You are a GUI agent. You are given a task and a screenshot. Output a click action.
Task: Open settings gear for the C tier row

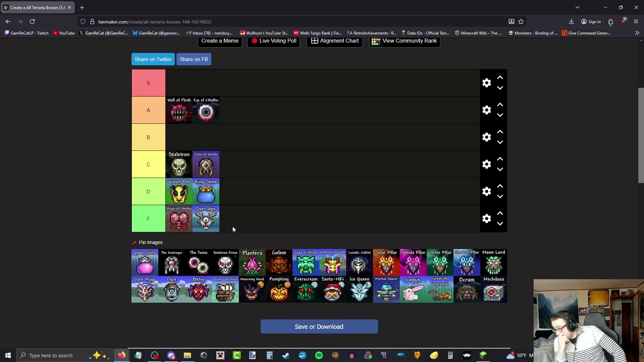[x=487, y=164]
